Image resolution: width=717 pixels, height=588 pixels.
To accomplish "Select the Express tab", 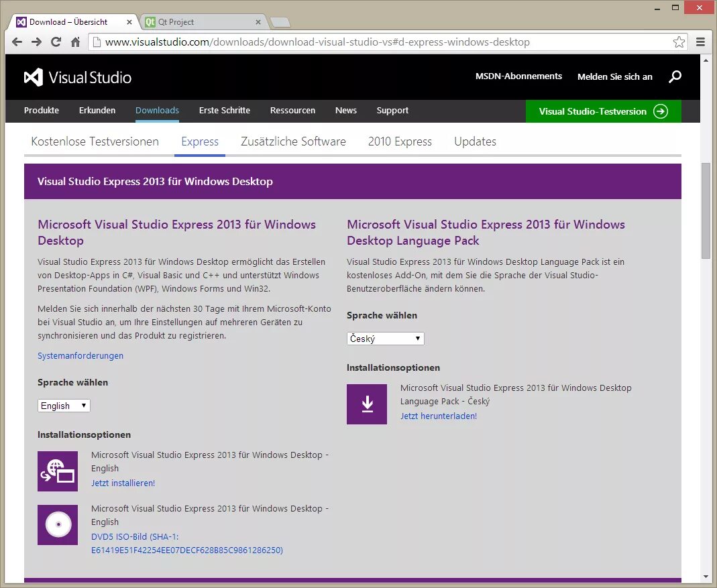I will [200, 141].
